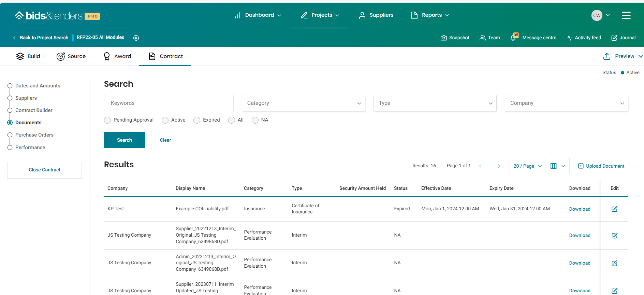Select the Pending Approval radio button

pos(107,120)
